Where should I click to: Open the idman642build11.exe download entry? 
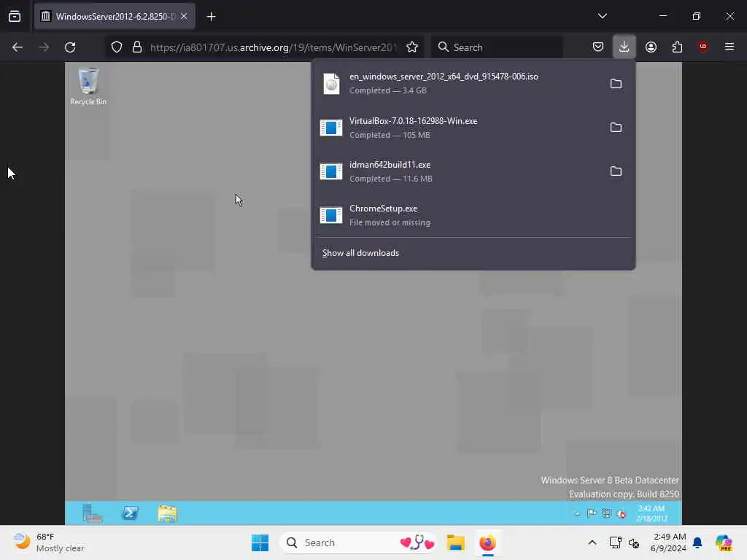coord(457,171)
